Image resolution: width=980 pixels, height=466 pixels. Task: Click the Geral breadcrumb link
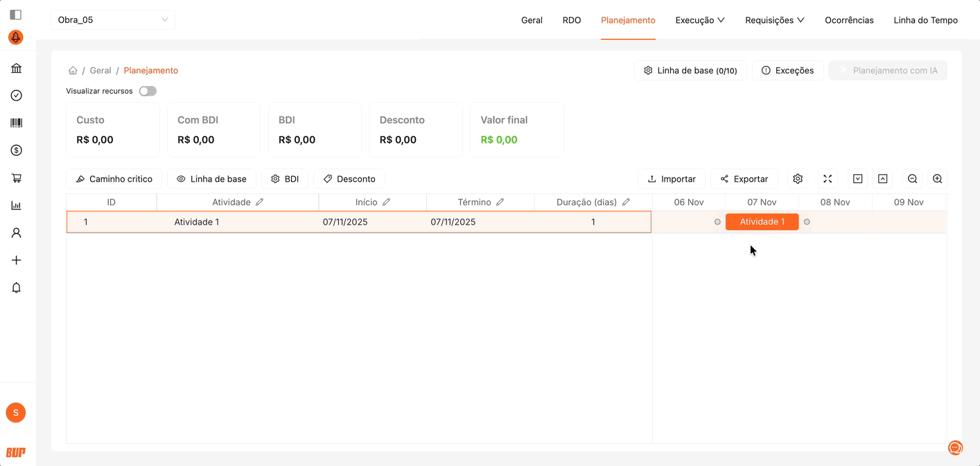click(x=100, y=71)
